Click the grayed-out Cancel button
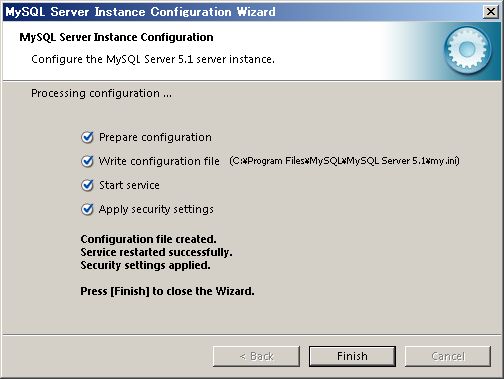Screen dimensions: 504x379 [x=448, y=356]
